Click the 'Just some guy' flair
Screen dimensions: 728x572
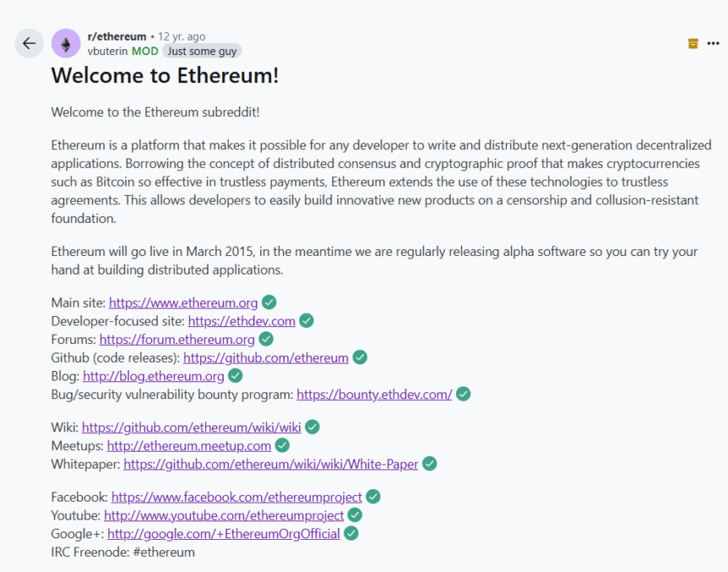coord(202,51)
